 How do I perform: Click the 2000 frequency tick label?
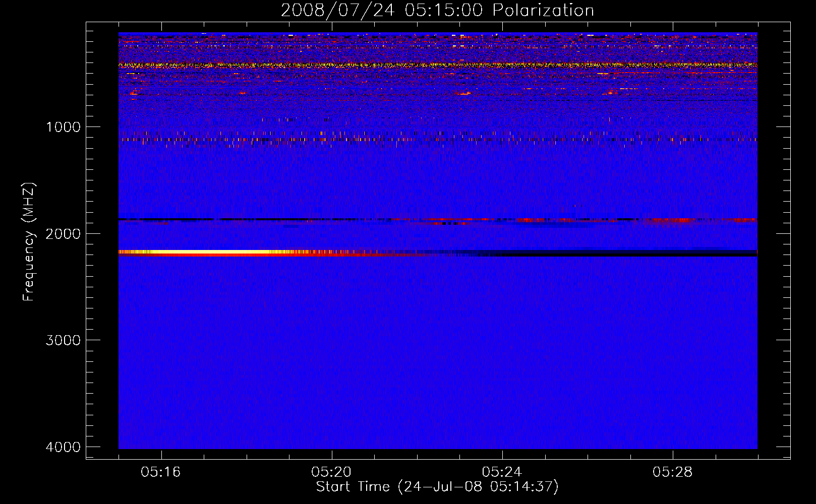pyautogui.click(x=63, y=234)
